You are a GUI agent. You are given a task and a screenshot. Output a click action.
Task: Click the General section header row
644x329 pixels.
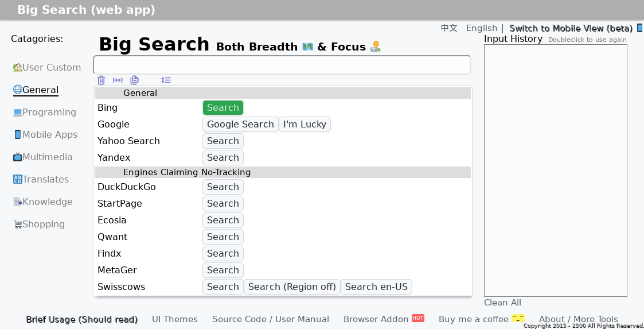(x=283, y=93)
